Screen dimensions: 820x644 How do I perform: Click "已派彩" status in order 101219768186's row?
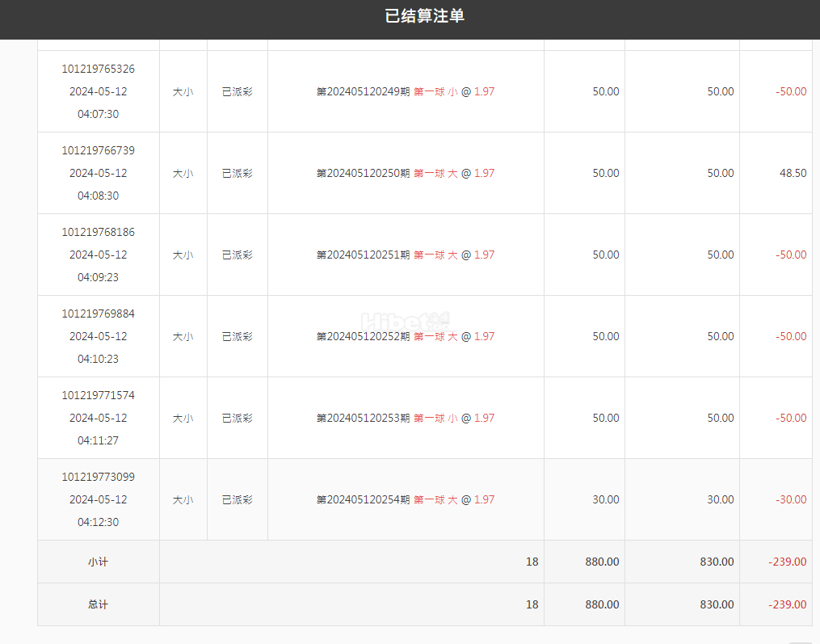tap(238, 255)
